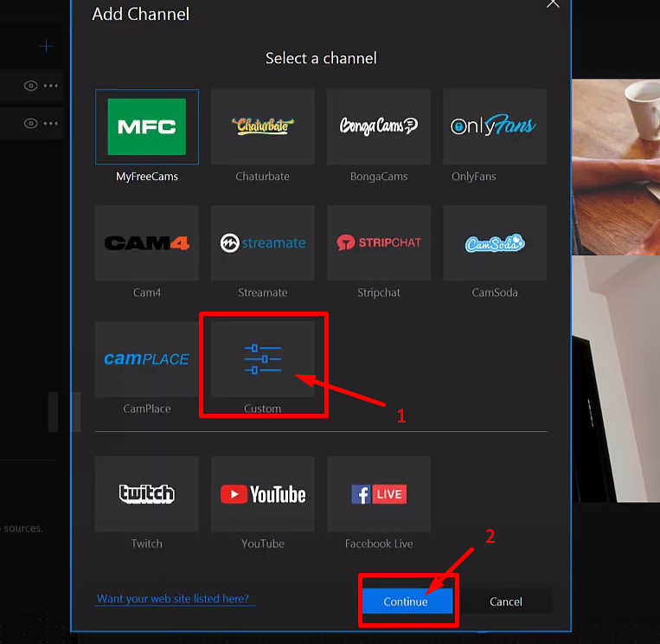Click the 'BongaCams' label text

click(379, 177)
